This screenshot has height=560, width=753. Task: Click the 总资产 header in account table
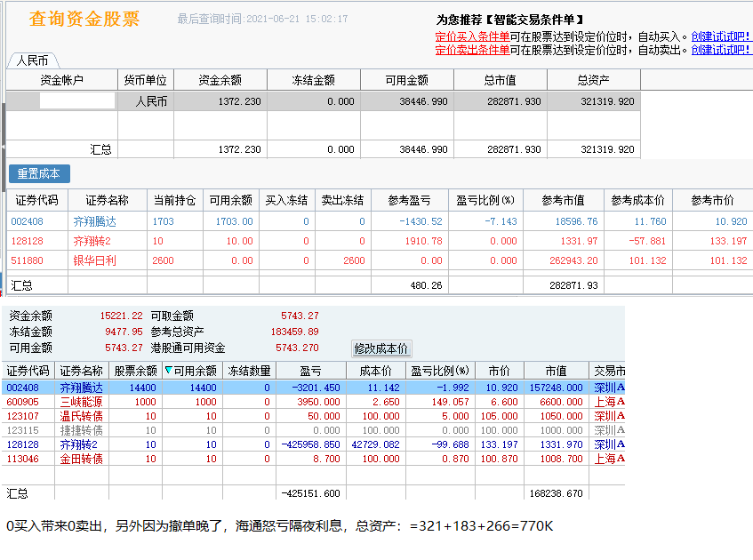pos(594,80)
